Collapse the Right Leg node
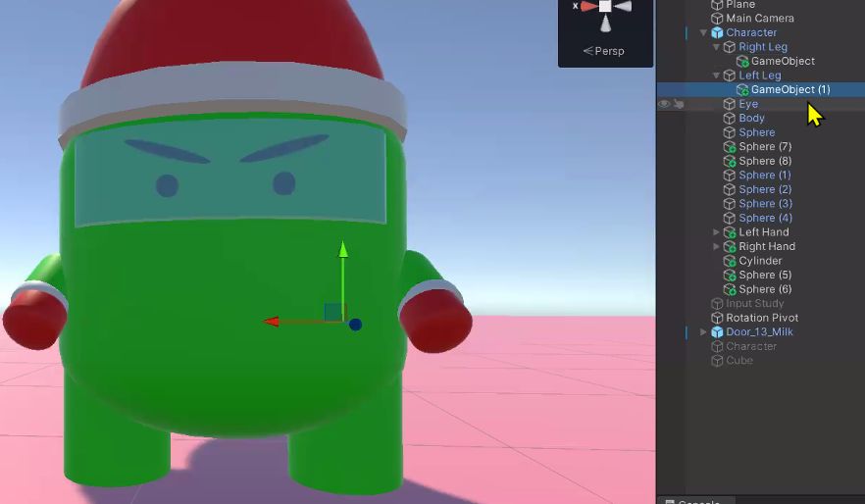Screen dimensions: 865x504 (716, 47)
